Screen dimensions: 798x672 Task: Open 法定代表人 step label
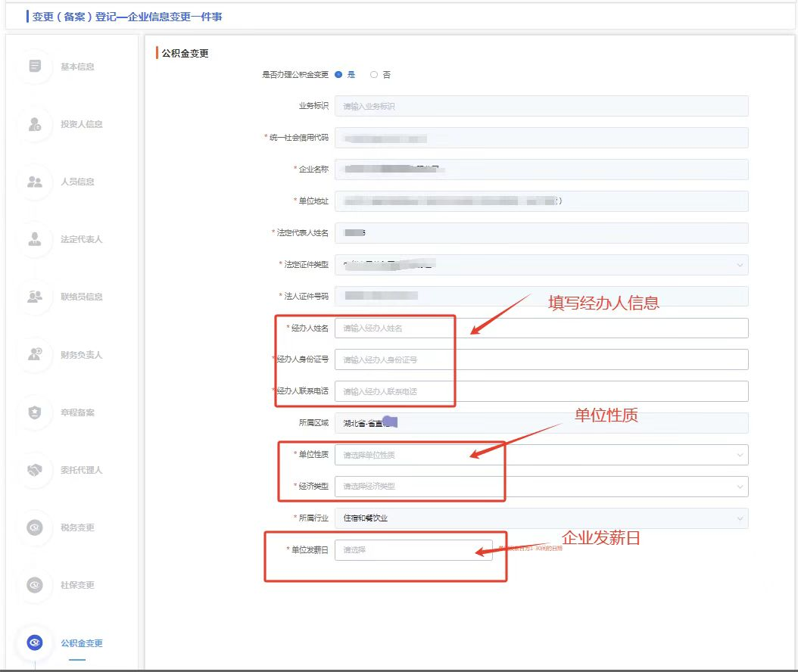(x=82, y=239)
